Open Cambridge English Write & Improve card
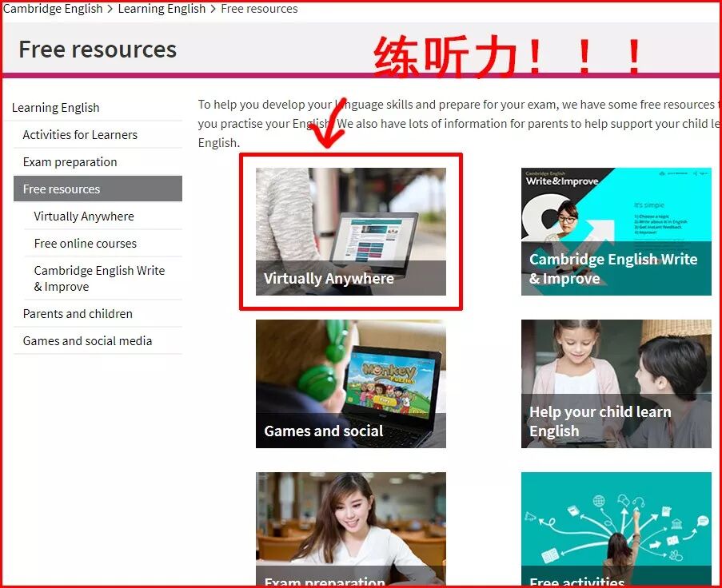The width and height of the screenshot is (722, 588). pyautogui.click(x=616, y=232)
